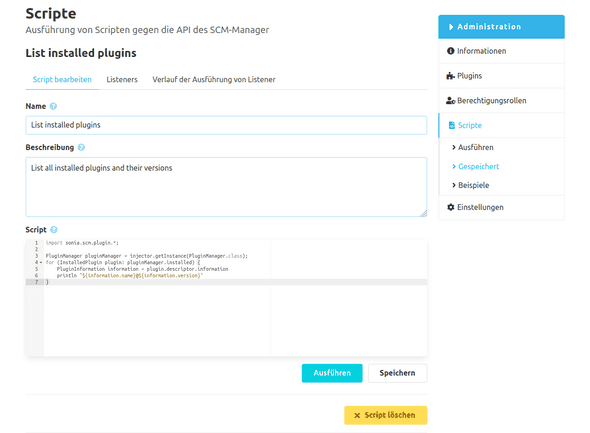The image size is (590, 433).
Task: Open Informationen in the sidebar
Action: pyautogui.click(x=501, y=51)
